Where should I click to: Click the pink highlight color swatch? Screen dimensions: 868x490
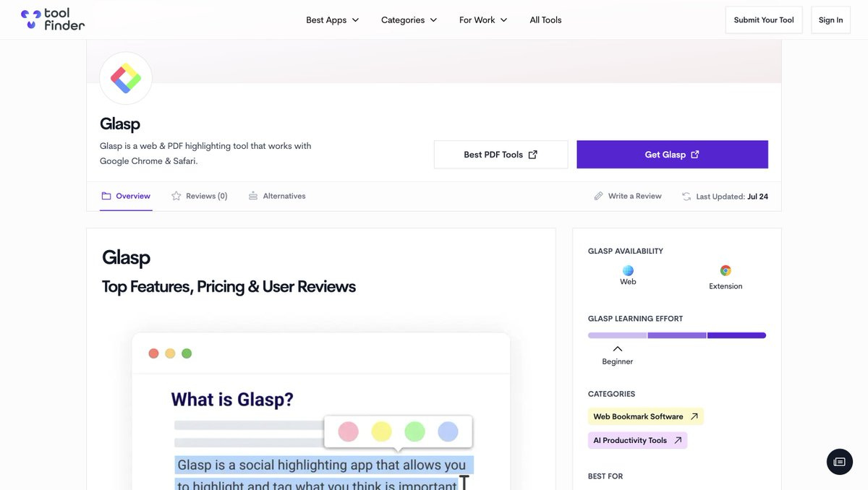tap(349, 431)
